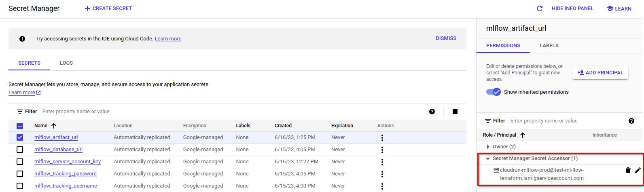Delete cloudrun-mlflow-prod principal with trash icon

(x=628, y=170)
